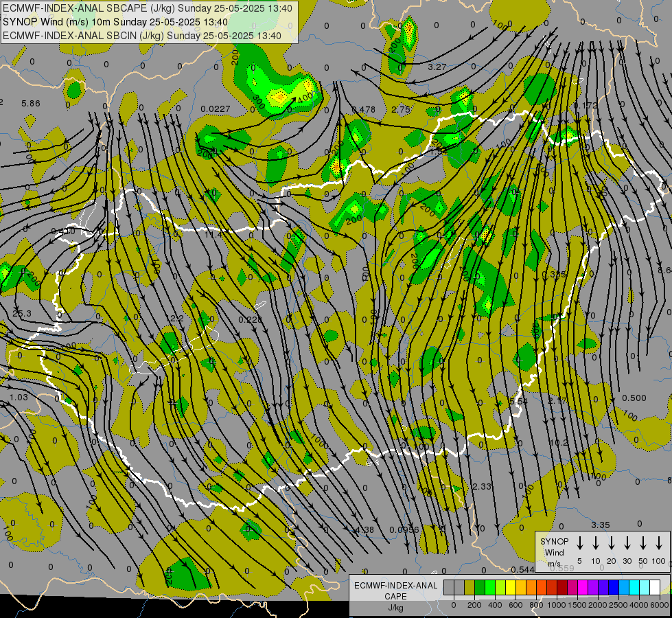Viewport: 672px width, 618px height.
Task: Click the map value '12.2'
Action: (x=174, y=318)
